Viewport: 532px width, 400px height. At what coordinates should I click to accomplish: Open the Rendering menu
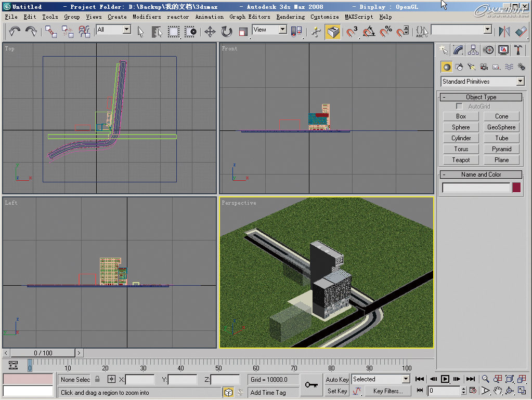[290, 17]
